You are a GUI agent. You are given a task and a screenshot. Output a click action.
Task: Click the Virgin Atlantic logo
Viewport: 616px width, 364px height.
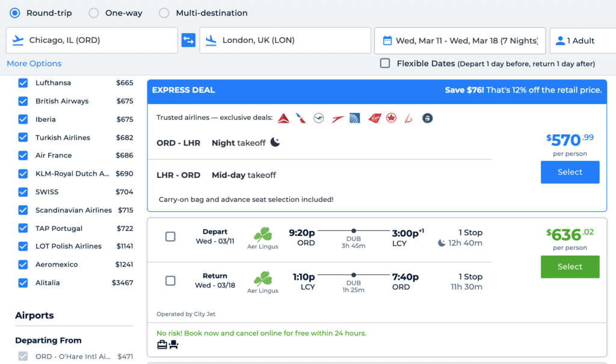(375, 118)
